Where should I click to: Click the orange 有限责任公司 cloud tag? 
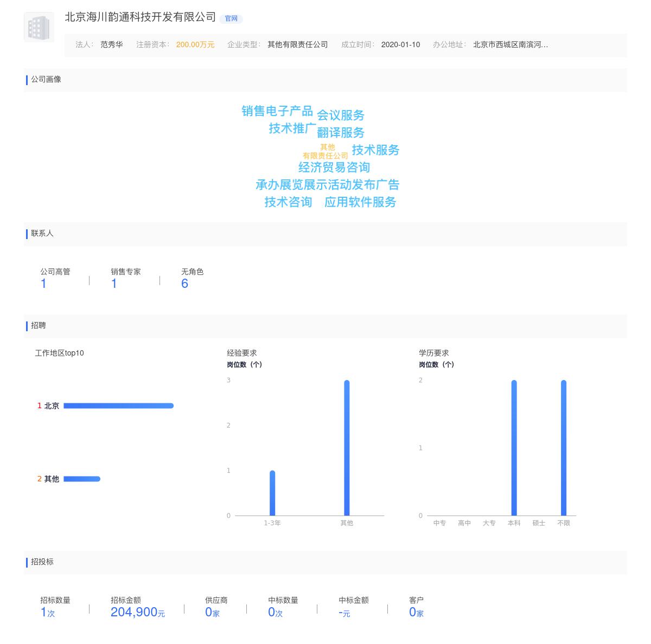(325, 156)
